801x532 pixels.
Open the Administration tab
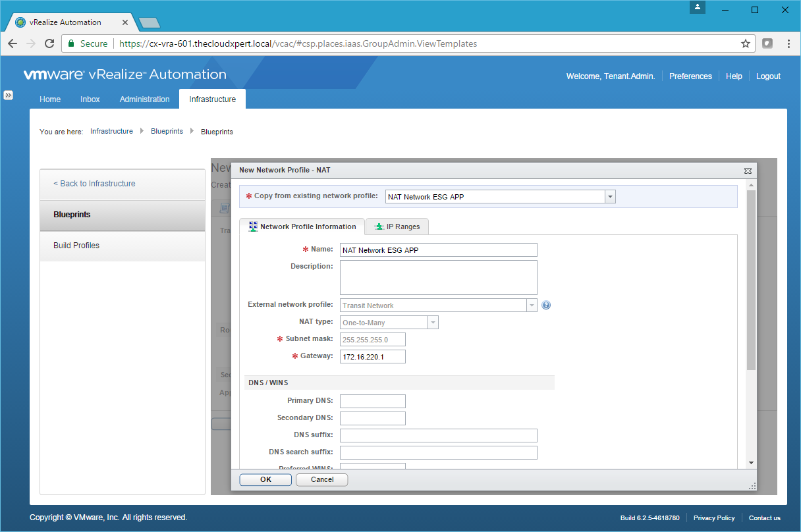click(144, 99)
